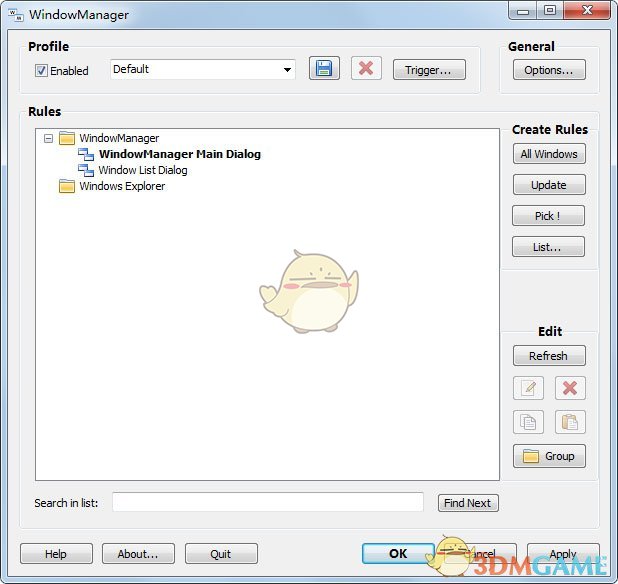Open the List... dialog
Image resolution: width=618 pixels, height=584 pixels.
click(548, 247)
